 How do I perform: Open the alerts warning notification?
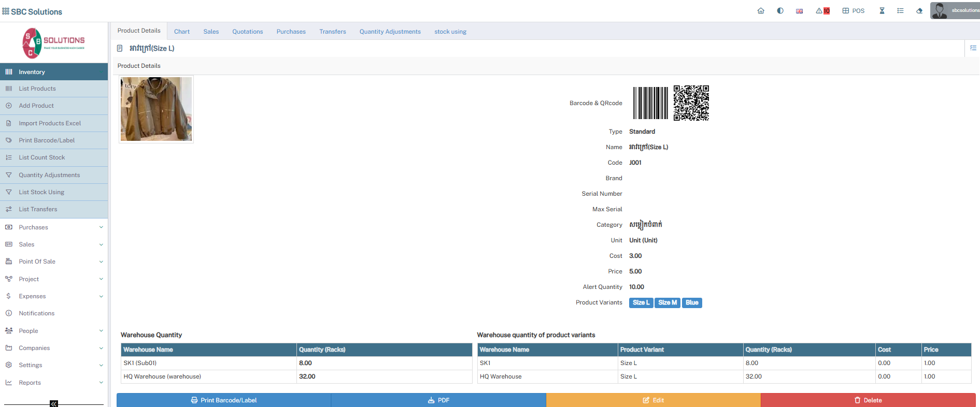tap(822, 11)
